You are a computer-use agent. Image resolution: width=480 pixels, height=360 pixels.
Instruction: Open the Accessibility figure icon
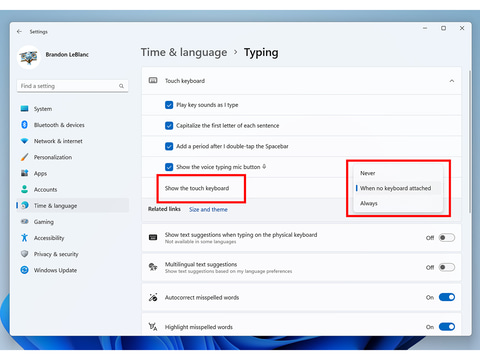(x=25, y=238)
